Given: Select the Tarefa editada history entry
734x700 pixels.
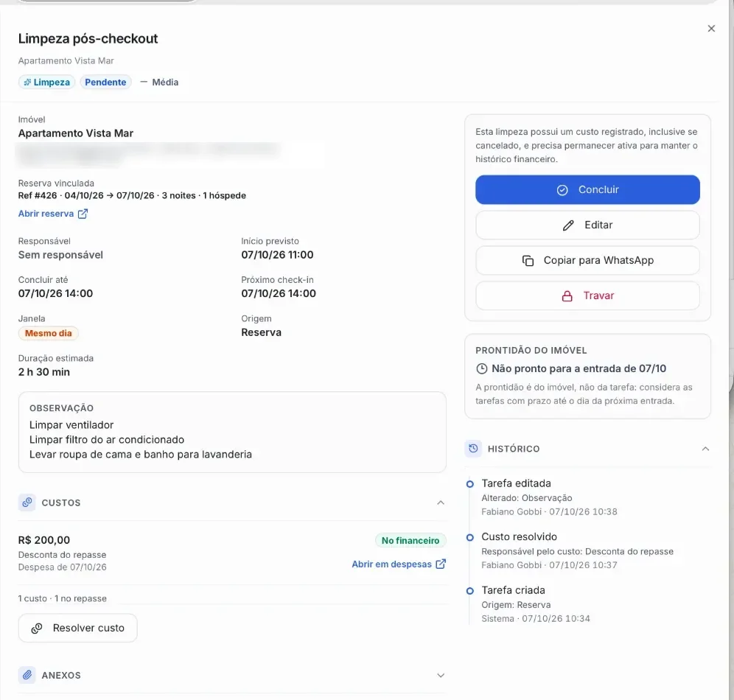Looking at the screenshot, I should pyautogui.click(x=550, y=497).
